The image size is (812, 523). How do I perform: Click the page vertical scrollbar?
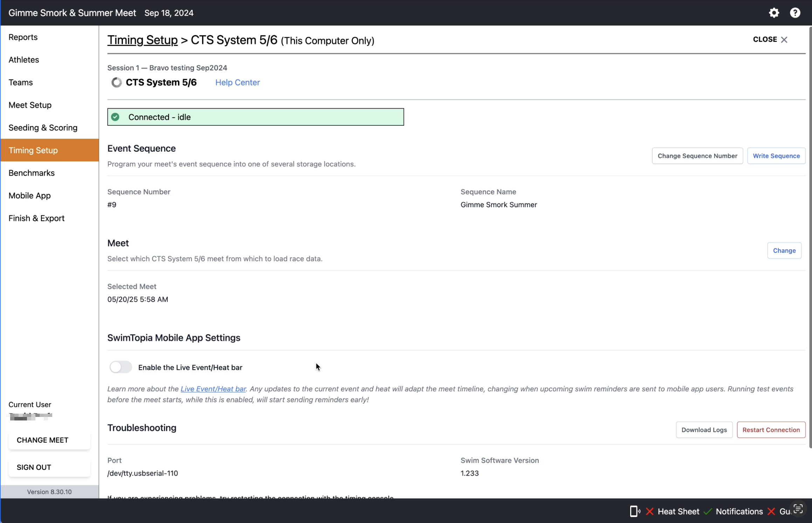[810, 238]
